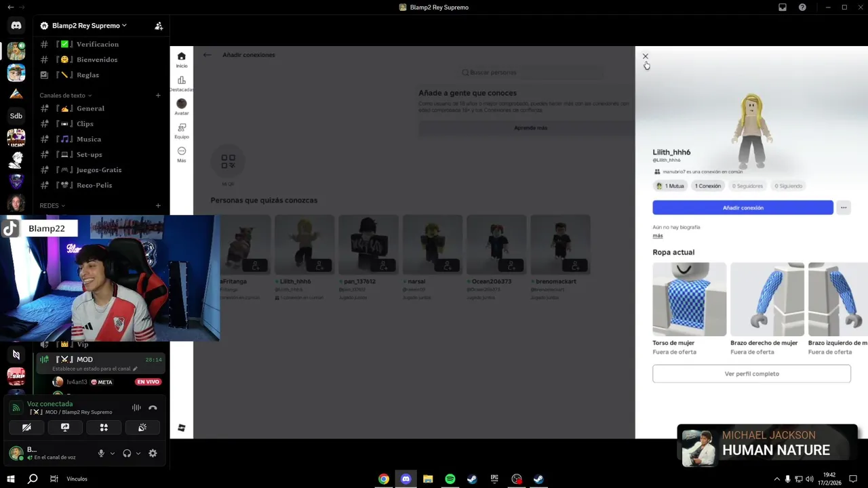
Task: Open the Sdb server icon
Action: coord(16,116)
